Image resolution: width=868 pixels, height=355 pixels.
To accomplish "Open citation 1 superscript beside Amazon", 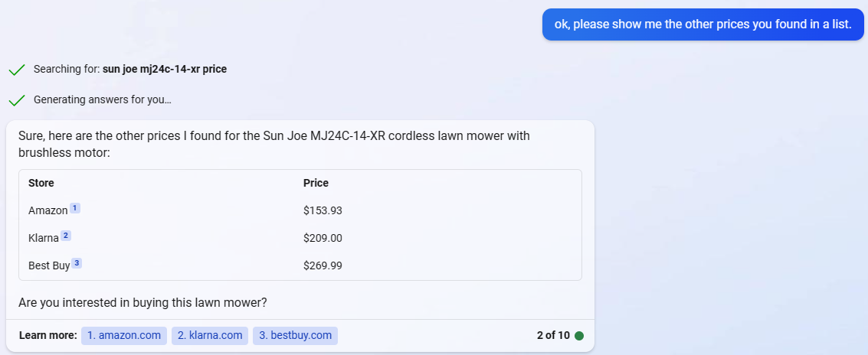I will point(75,208).
